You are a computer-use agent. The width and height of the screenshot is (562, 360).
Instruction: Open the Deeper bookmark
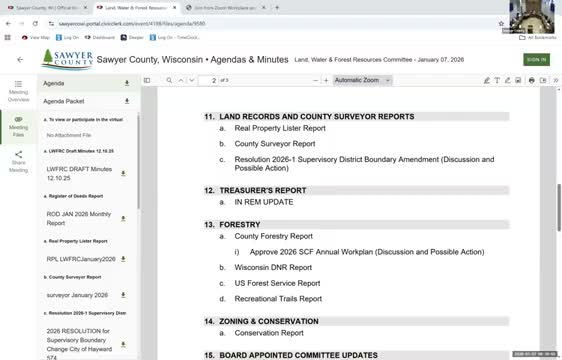click(132, 37)
